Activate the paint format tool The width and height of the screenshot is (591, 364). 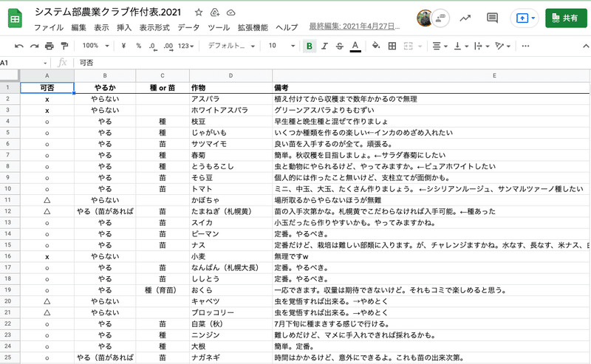(x=64, y=46)
